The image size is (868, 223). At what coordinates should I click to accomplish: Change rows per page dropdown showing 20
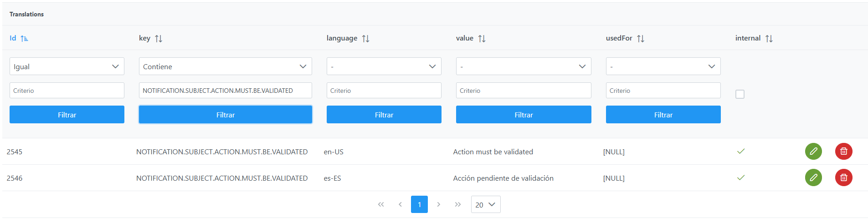(485, 205)
